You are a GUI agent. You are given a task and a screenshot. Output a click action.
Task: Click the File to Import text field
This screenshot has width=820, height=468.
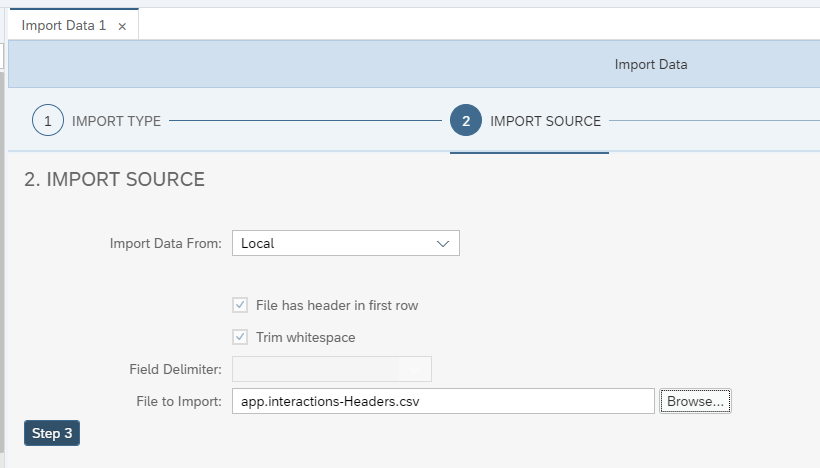pyautogui.click(x=443, y=401)
